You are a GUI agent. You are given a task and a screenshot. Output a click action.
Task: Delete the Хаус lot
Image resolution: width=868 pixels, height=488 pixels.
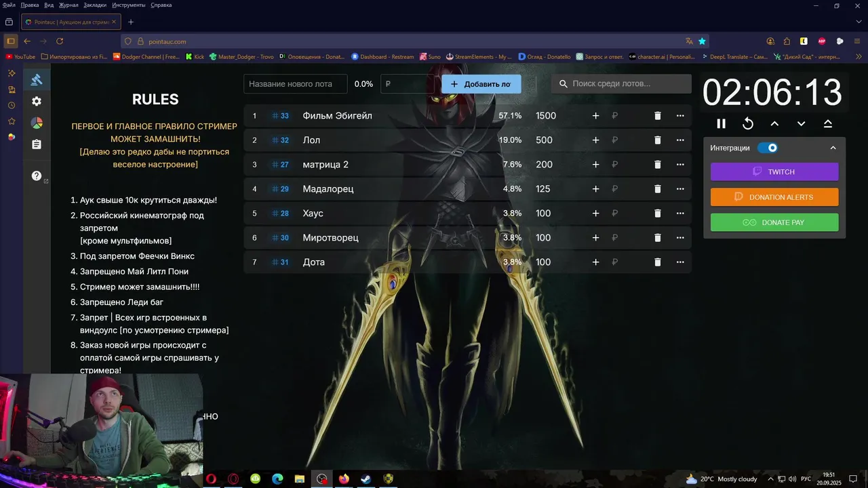(657, 213)
